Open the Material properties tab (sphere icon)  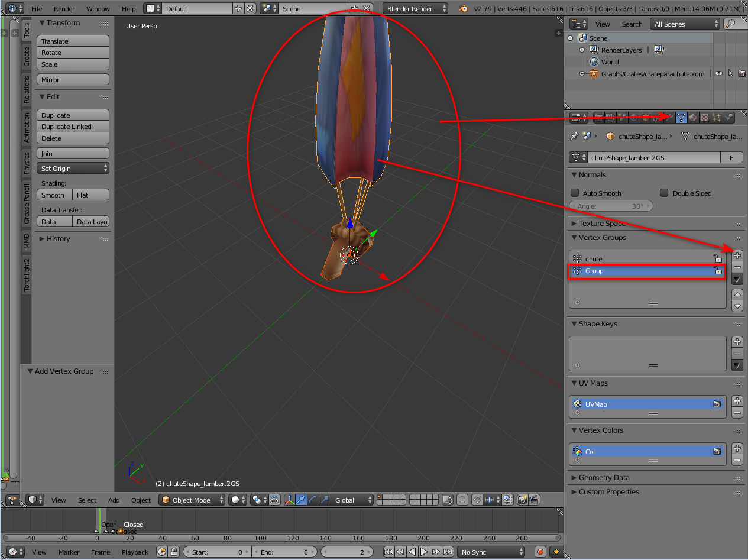point(692,117)
